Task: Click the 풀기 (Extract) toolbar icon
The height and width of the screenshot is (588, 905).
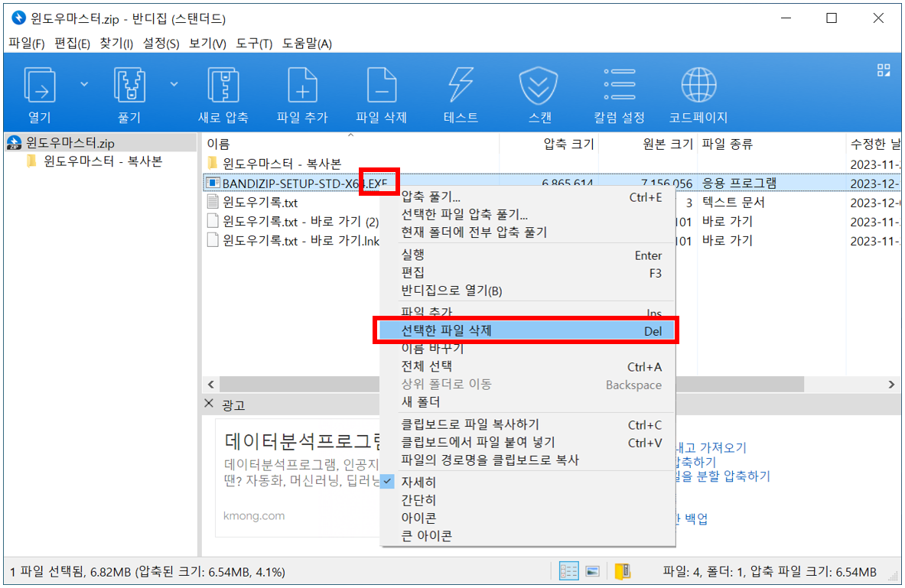Action: [x=129, y=86]
